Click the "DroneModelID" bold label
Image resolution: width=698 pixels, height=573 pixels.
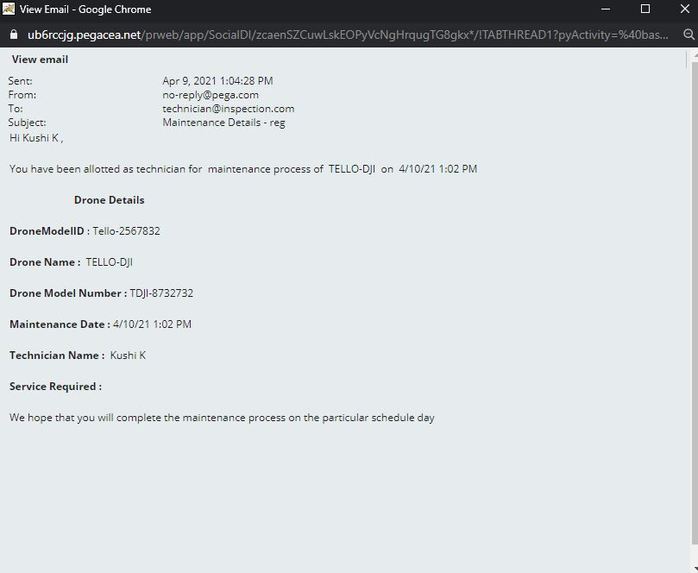pyautogui.click(x=47, y=231)
